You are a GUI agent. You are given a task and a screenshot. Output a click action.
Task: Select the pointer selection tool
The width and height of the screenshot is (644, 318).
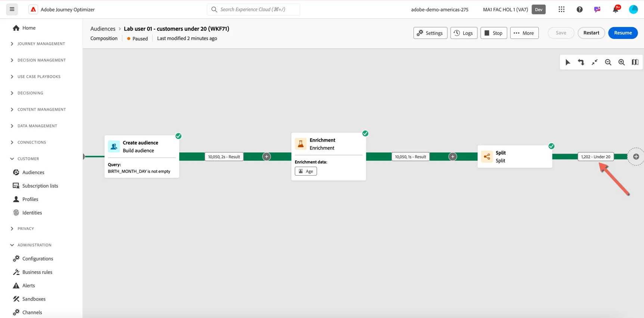coord(567,62)
